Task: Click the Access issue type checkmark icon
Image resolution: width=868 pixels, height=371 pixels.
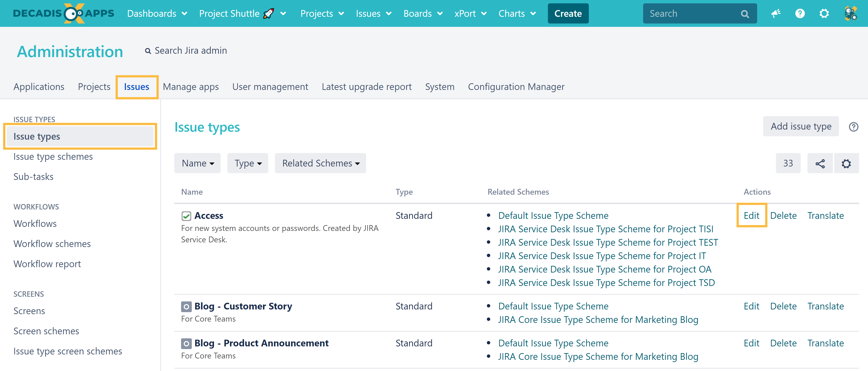Action: tap(186, 216)
